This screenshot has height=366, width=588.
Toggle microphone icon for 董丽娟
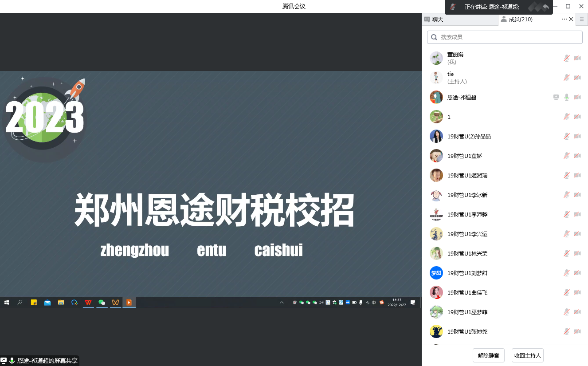click(x=566, y=58)
